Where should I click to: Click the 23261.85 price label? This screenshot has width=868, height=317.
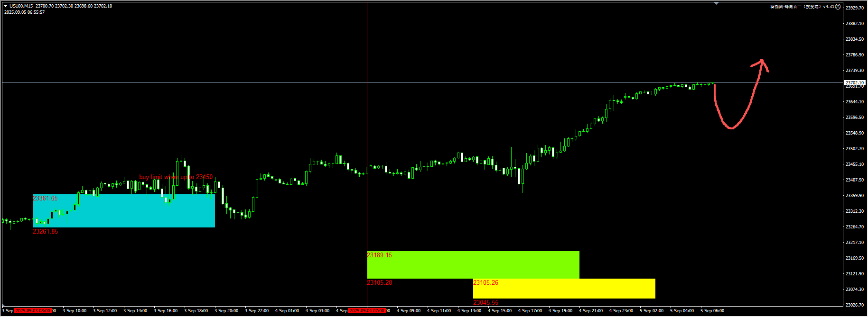[45, 232]
